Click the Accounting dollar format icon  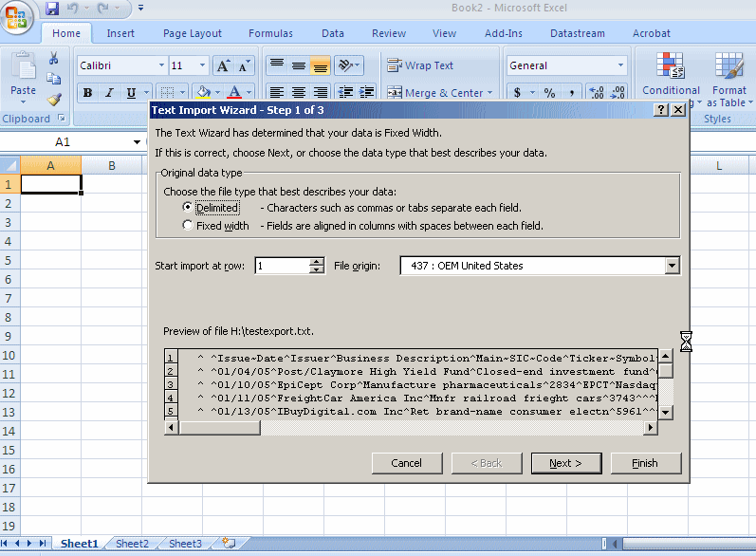(x=517, y=93)
